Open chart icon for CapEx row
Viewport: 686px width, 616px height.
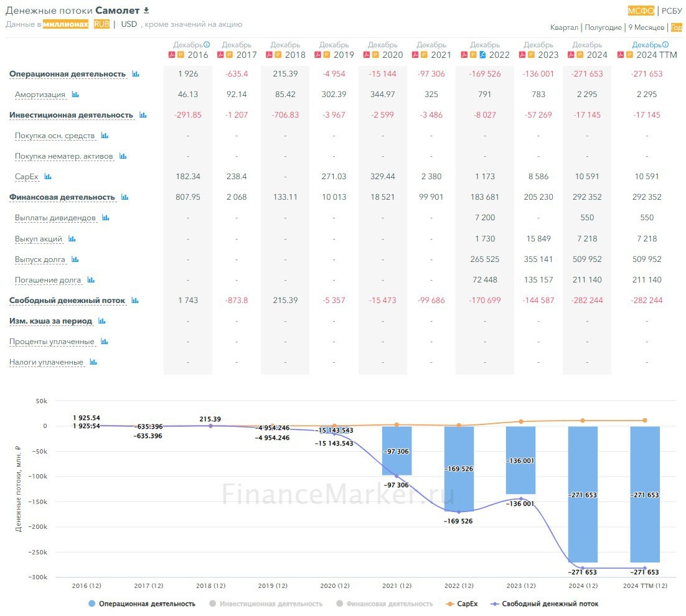(x=48, y=177)
